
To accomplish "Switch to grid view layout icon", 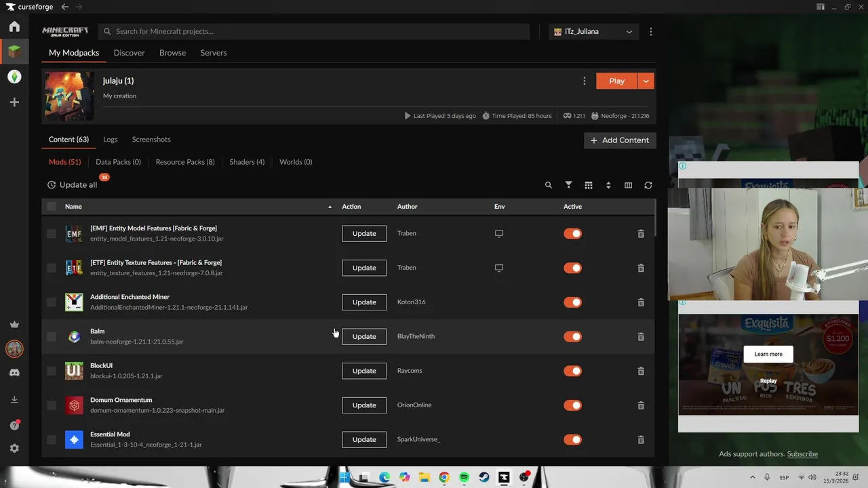I will tap(589, 185).
